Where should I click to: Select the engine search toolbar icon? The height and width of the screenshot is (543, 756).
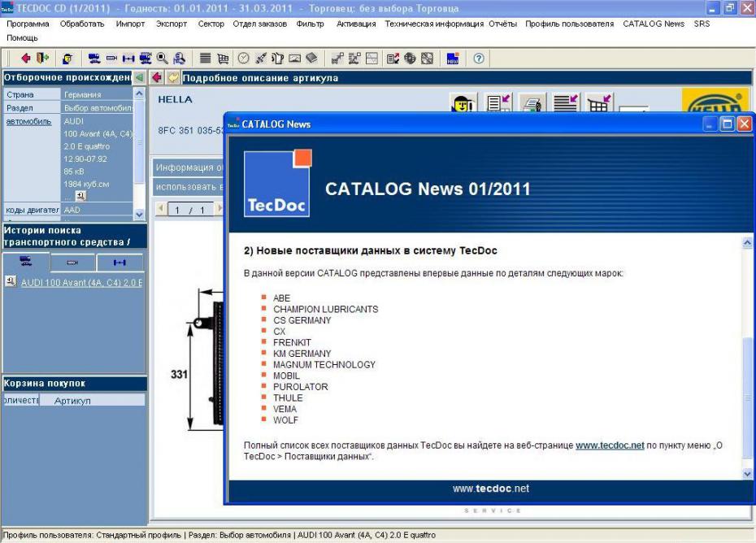tap(111, 59)
